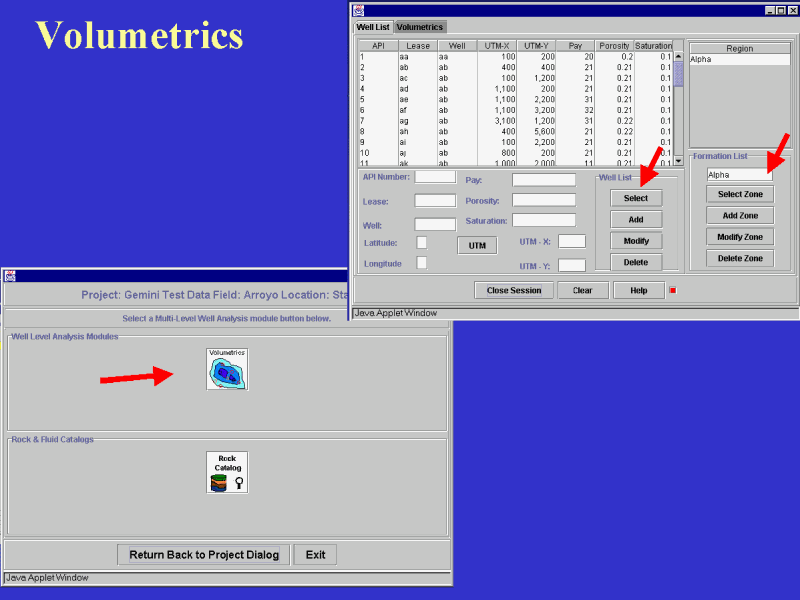Click the Java icon in Well List window title bar
Viewport: 800px width, 600px height.
pyautogui.click(x=358, y=9)
